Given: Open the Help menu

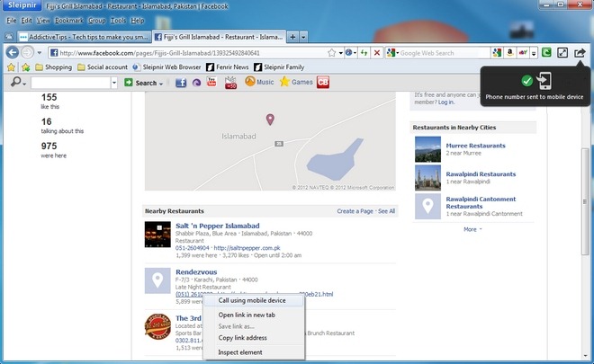Looking at the screenshot, I should (138, 21).
